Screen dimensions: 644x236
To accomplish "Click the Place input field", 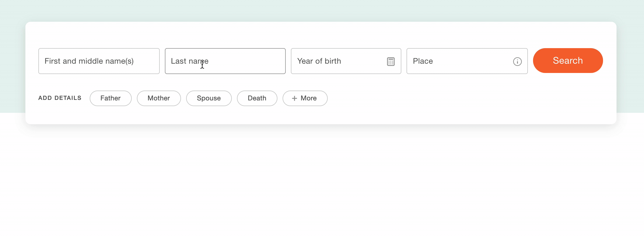I will (x=459, y=61).
